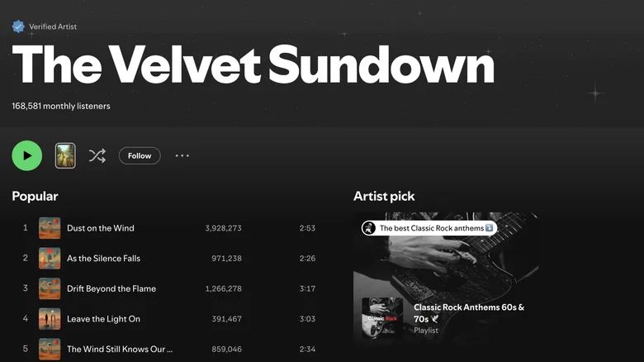
Task: Click As the Silence Falls cover thumbnail
Action: pyautogui.click(x=50, y=259)
